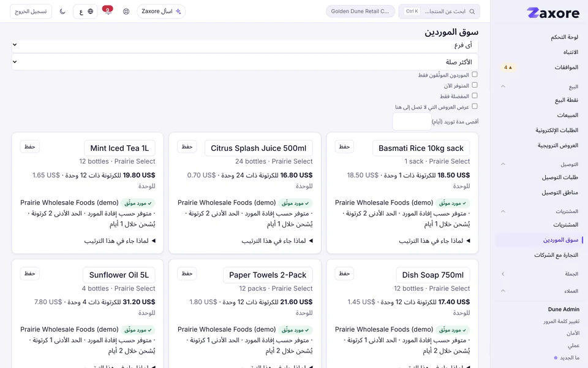The height and width of the screenshot is (368, 588).
Task: Check 'المفضلة فقط' checkbox
Action: pyautogui.click(x=474, y=96)
